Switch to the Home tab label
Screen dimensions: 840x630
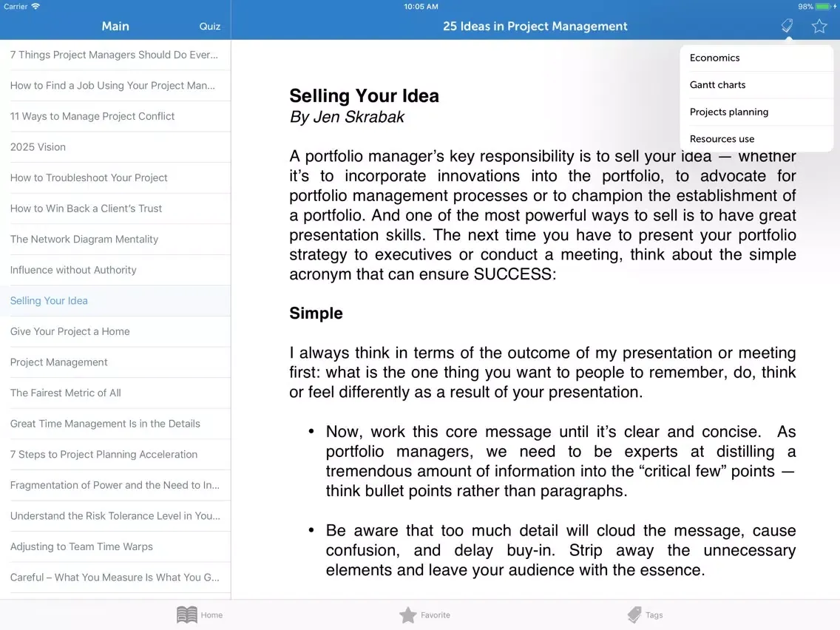coord(211,615)
